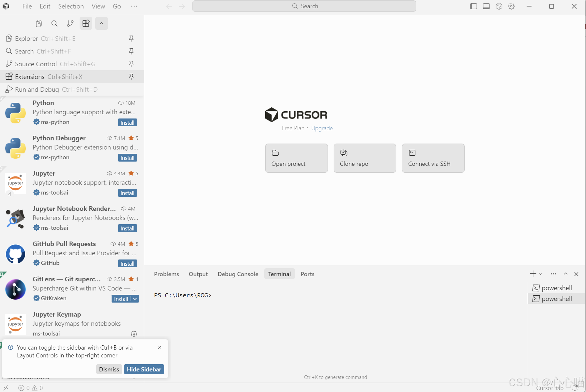Select the second powershell terminal
The width and height of the screenshot is (586, 392).
[x=556, y=299]
